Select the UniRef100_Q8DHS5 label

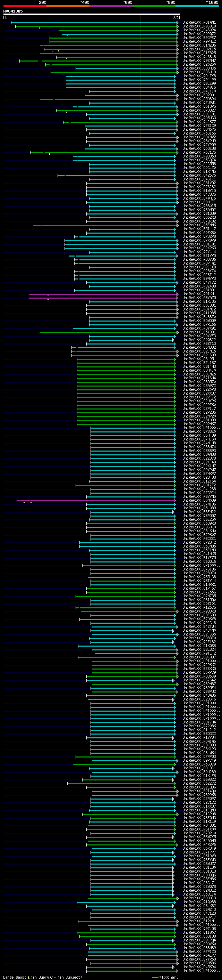pos(199,68)
